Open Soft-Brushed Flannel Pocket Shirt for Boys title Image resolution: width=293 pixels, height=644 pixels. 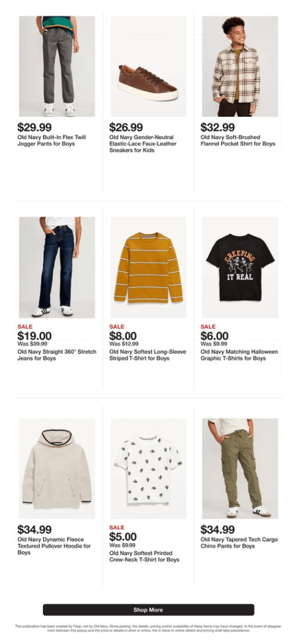pyautogui.click(x=238, y=140)
